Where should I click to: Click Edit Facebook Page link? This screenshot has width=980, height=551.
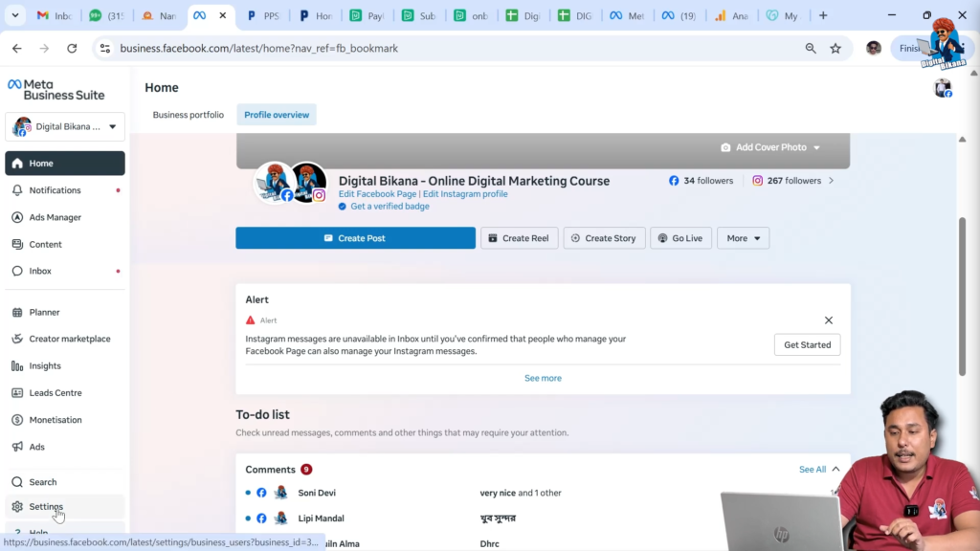click(x=377, y=193)
